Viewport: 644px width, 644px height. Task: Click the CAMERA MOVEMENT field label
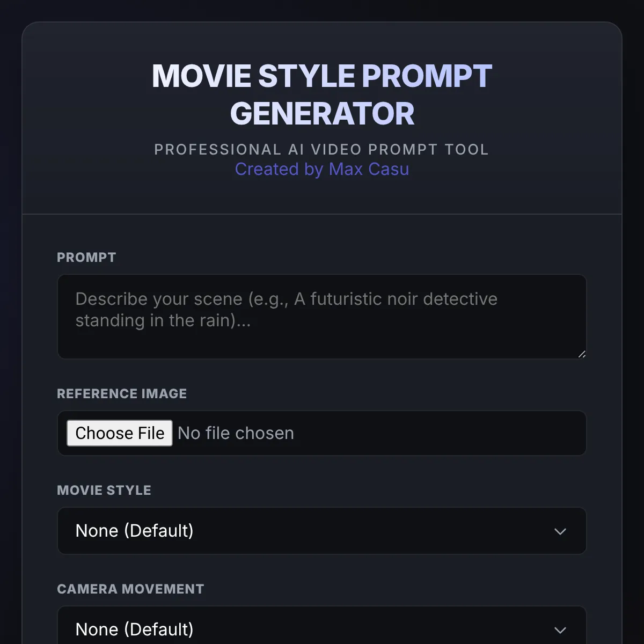130,589
